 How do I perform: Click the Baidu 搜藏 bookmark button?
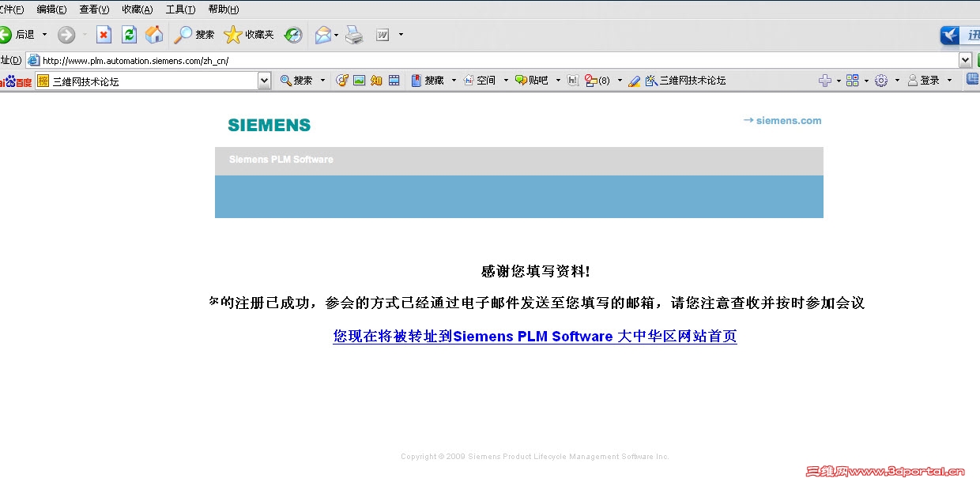[428, 81]
